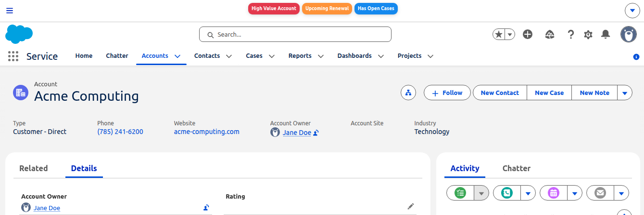
Task: Open the Contacts tab chevron menu
Action: point(229,56)
